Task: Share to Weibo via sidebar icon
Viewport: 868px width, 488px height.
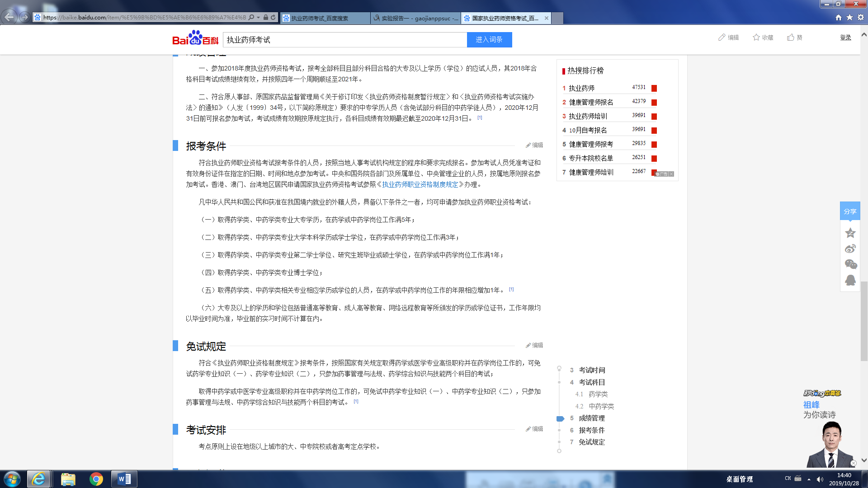Action: [x=850, y=249]
